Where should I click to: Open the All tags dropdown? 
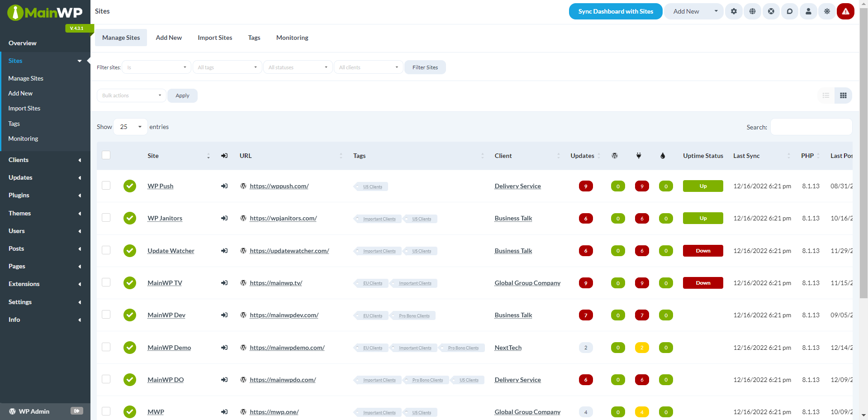coord(227,67)
